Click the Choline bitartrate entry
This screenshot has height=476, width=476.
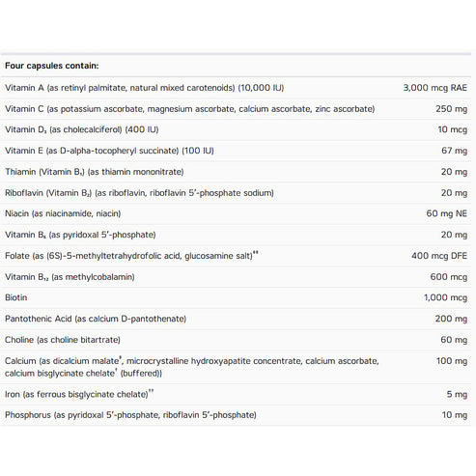pos(63,340)
